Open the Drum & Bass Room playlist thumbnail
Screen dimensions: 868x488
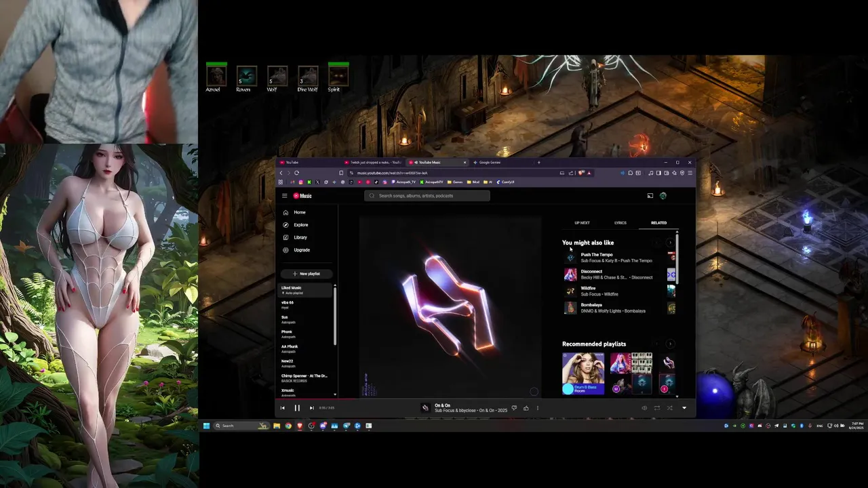click(x=583, y=373)
